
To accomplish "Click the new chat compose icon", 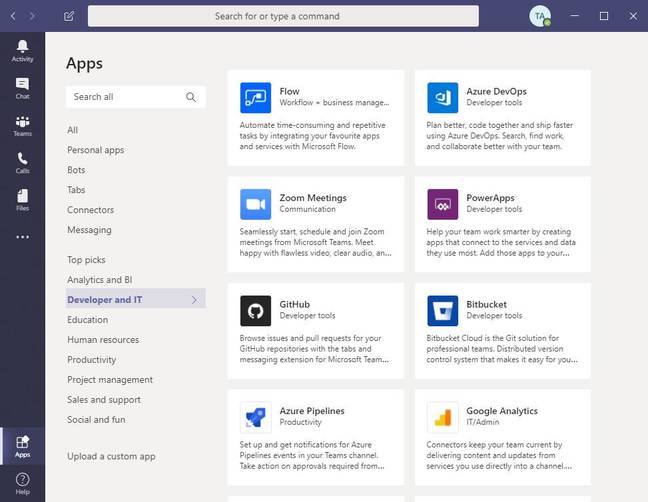I will point(69,16).
